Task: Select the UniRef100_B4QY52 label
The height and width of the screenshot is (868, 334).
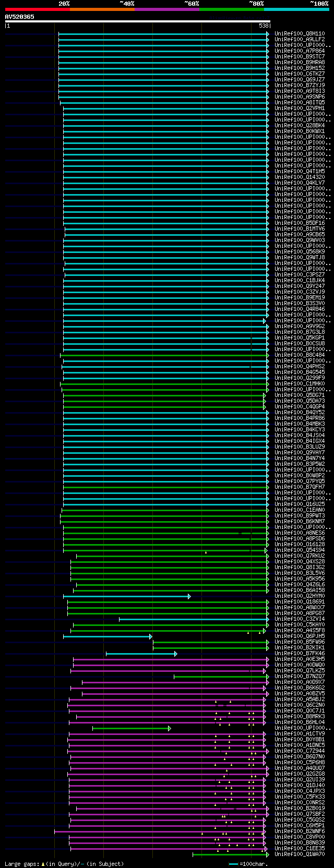Action: point(300,413)
